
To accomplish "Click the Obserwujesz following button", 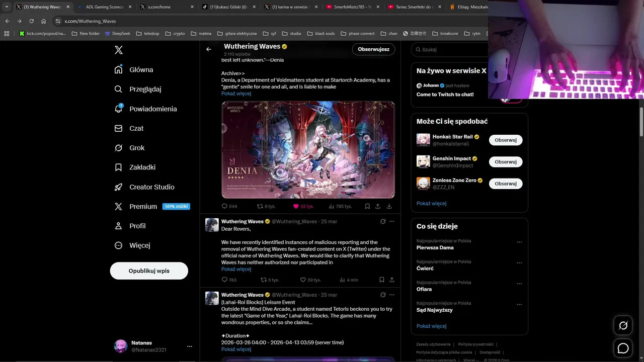I will 373,49.
